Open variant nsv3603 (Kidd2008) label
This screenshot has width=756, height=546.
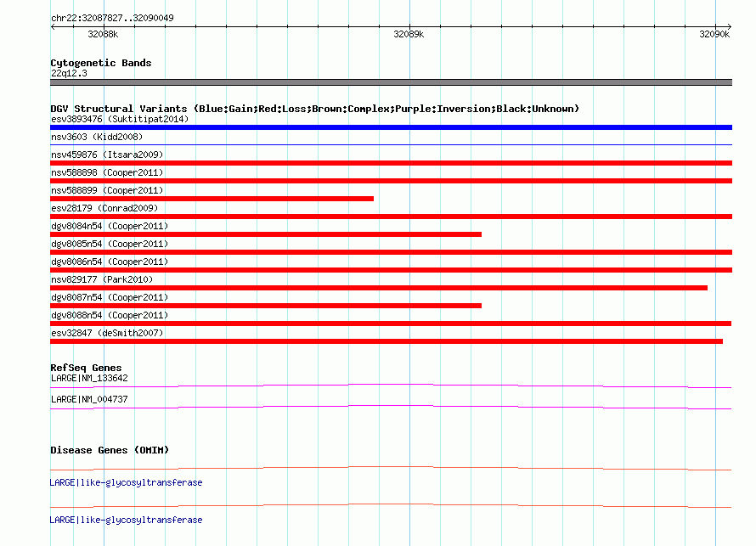click(97, 137)
